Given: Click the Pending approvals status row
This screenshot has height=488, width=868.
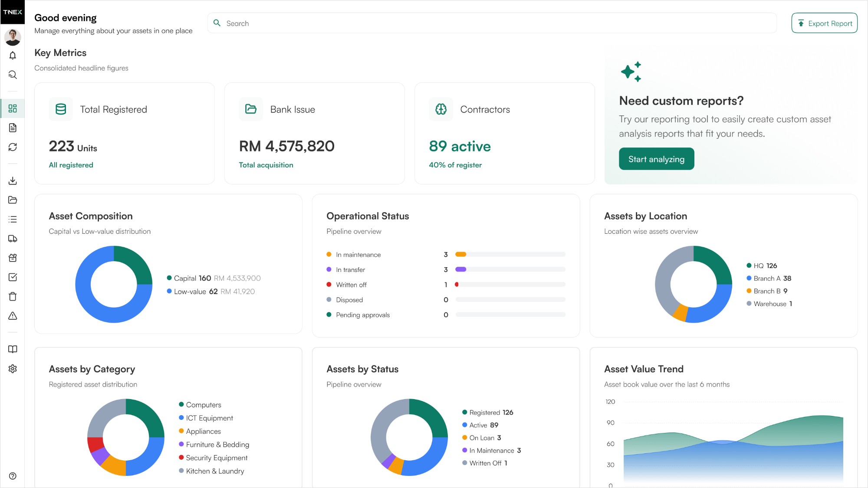Looking at the screenshot, I should coord(446,314).
